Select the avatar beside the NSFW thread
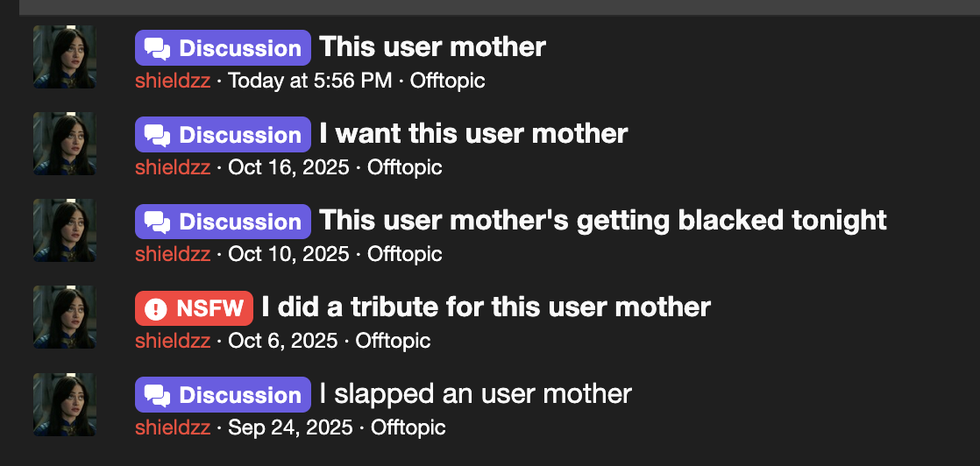Screen dimensions: 980x466 (x=64, y=317)
